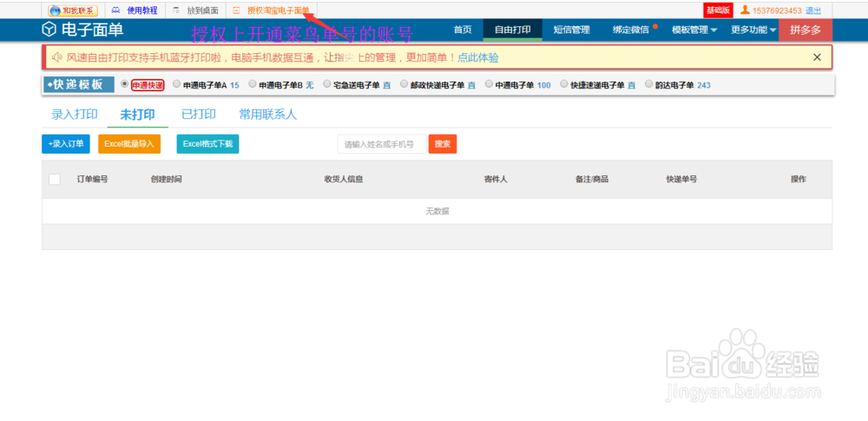
Task: Focus the name or phone search field
Action: click(x=382, y=144)
